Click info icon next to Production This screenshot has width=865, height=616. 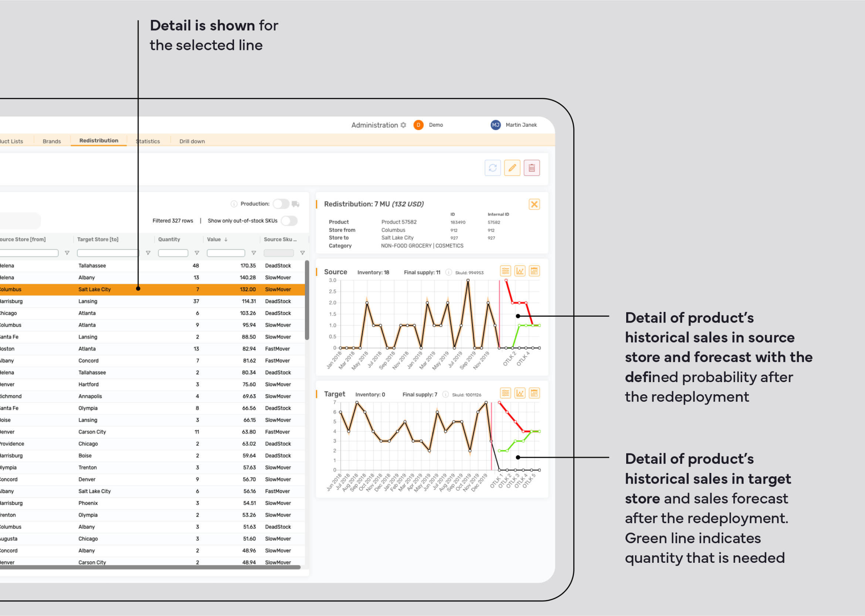[234, 204]
